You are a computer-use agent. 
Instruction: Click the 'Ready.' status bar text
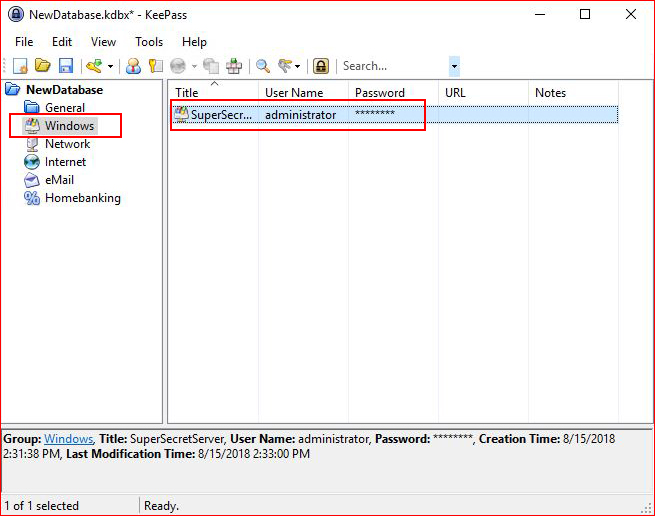pos(161,506)
